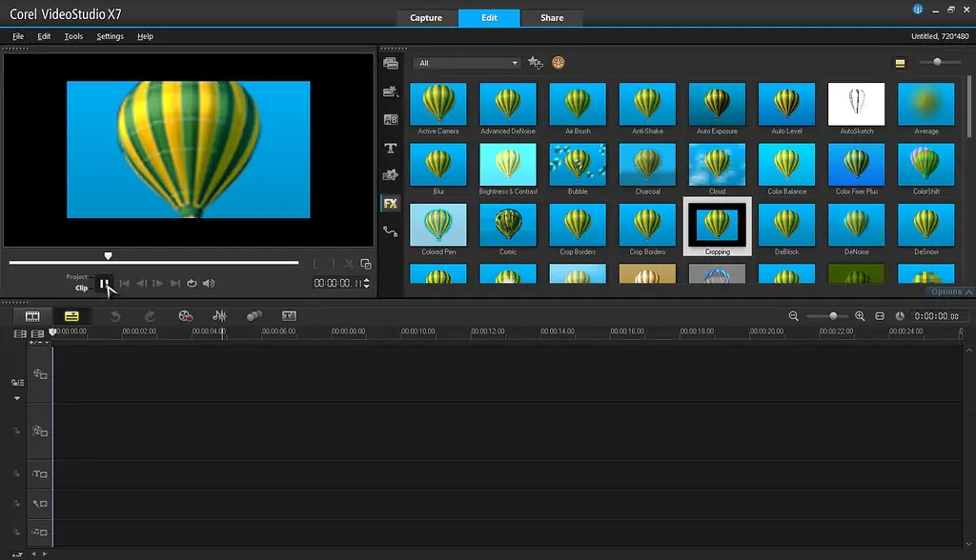
Task: Open the Graphic library panel
Action: [x=390, y=175]
